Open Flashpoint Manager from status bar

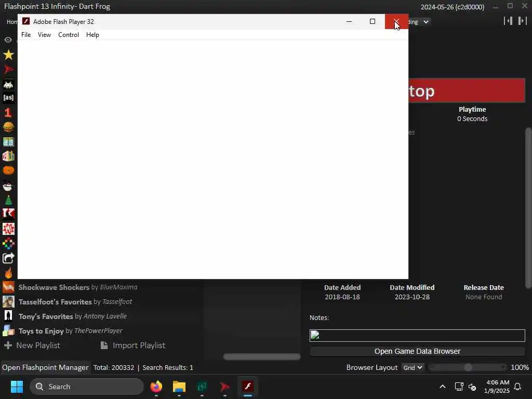point(45,367)
